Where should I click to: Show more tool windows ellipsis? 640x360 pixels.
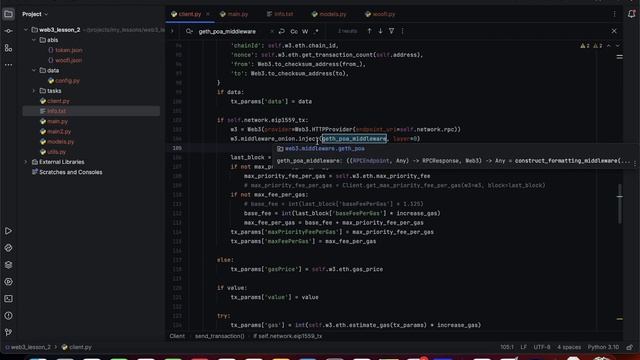[8, 65]
